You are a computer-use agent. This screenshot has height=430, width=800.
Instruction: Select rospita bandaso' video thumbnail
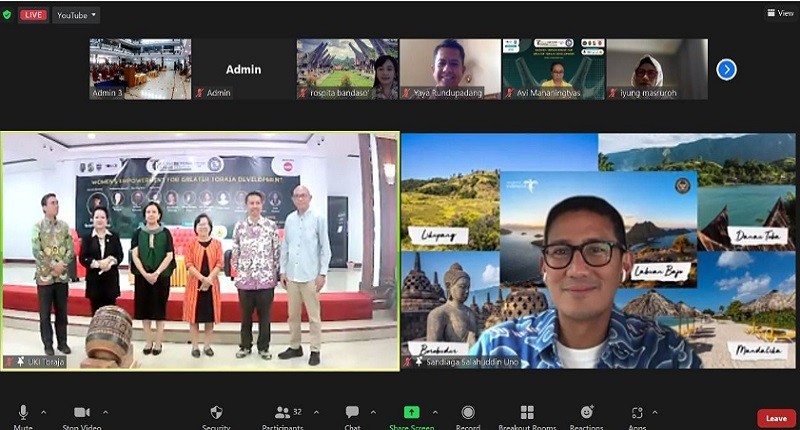coord(347,69)
